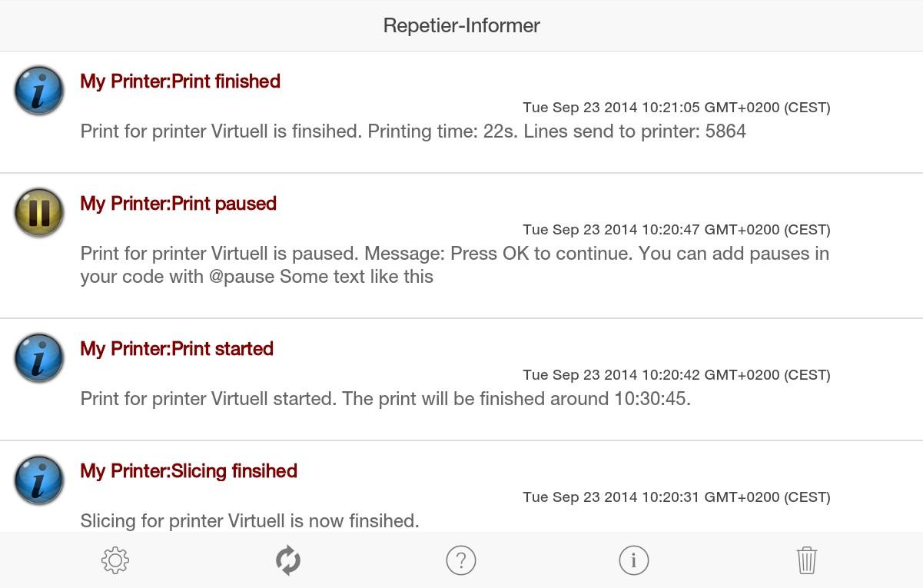This screenshot has height=588, width=923.
Task: Click the blue info icon beside Print started
Action: coord(39,357)
